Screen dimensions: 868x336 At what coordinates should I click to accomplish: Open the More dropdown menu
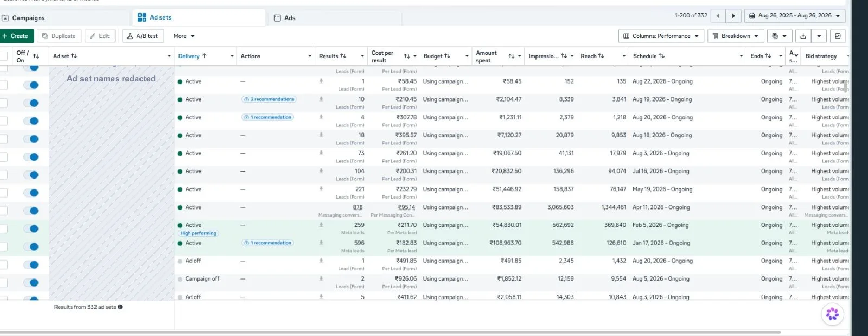point(184,36)
